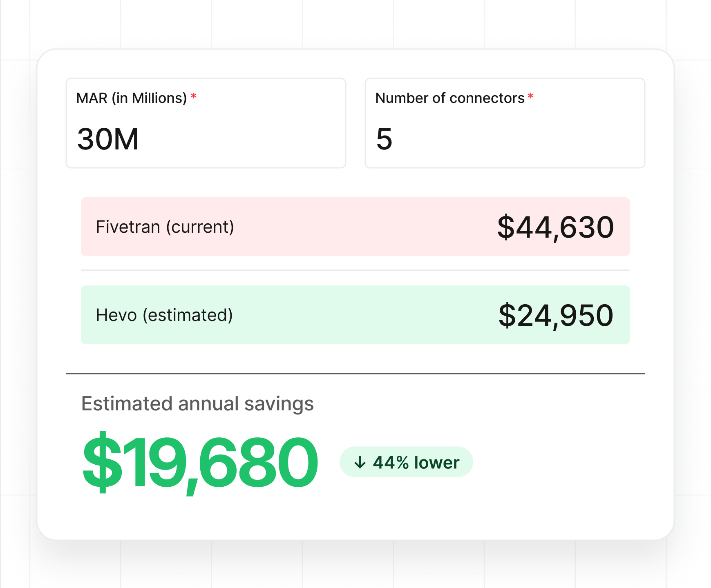Click the $19,680 savings amount
This screenshot has height=588, width=711.
click(x=200, y=463)
